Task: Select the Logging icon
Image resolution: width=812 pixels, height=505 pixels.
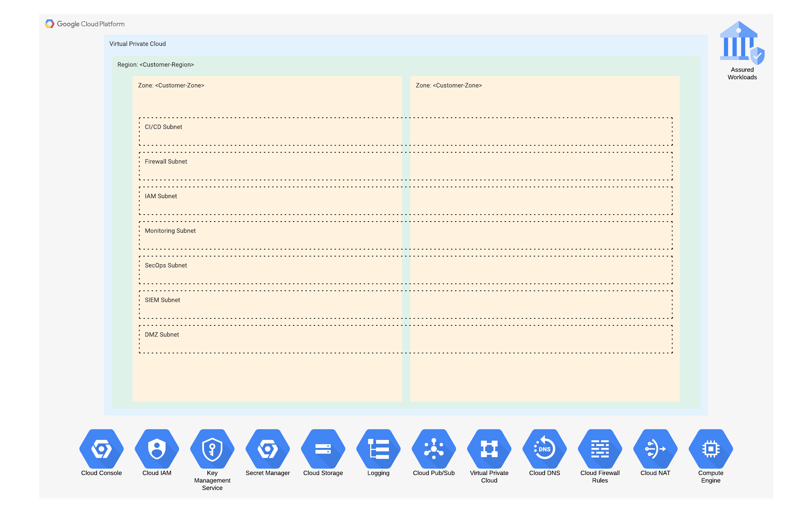Action: (378, 449)
